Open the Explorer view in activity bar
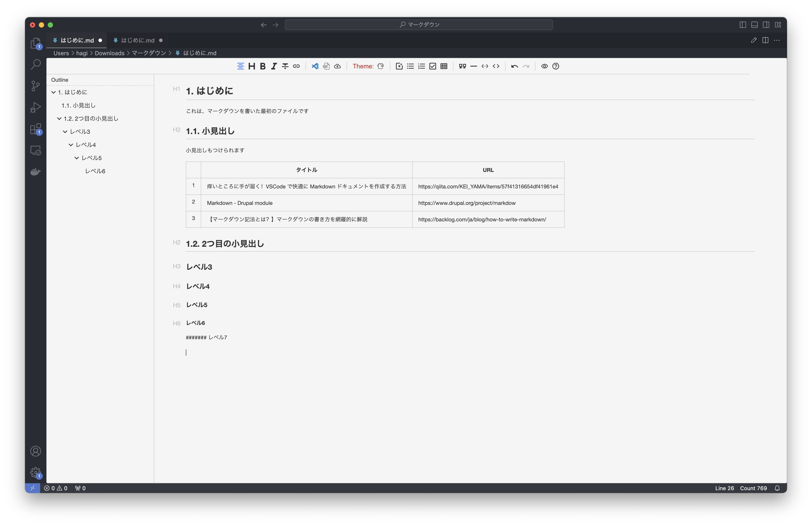 coord(35,43)
